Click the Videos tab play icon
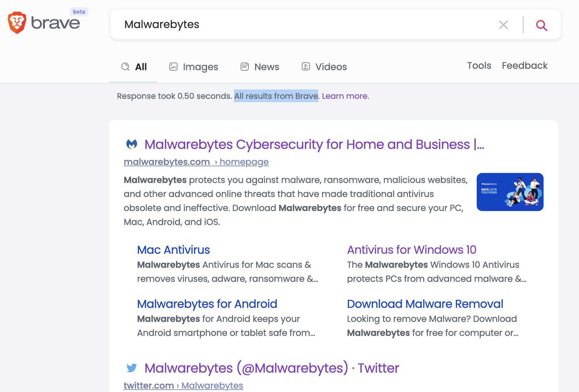The image size is (579, 392). (306, 66)
